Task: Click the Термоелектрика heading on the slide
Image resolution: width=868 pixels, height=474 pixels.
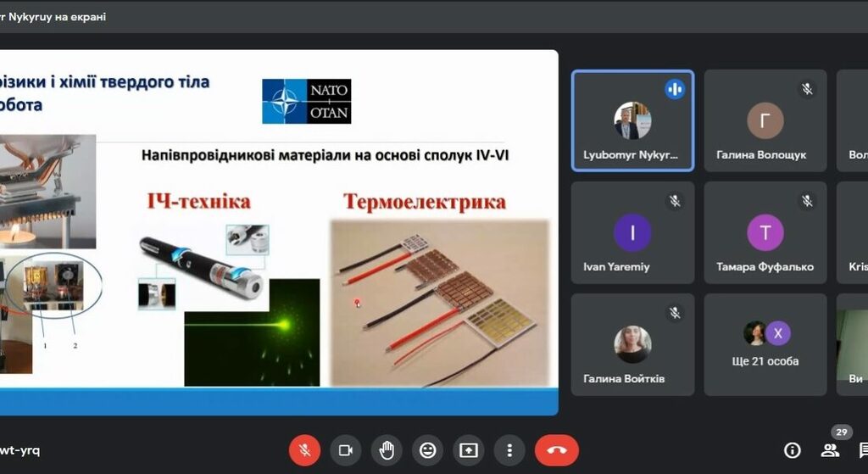Action: (424, 202)
